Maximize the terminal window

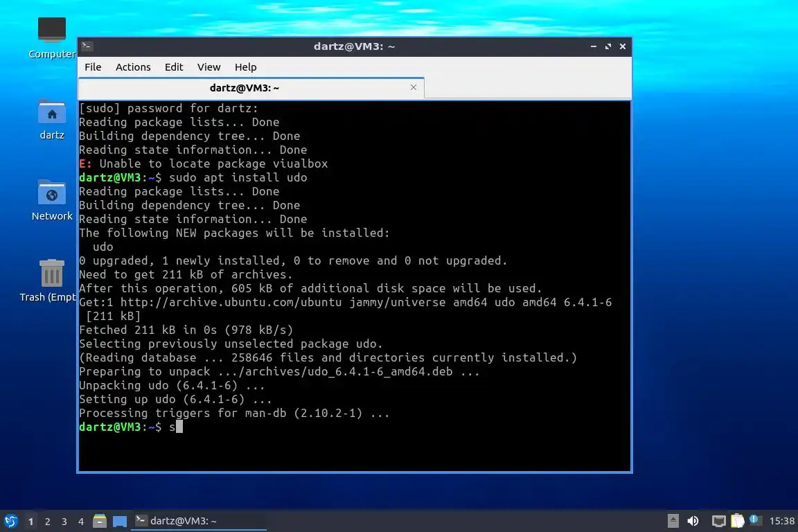[x=608, y=46]
